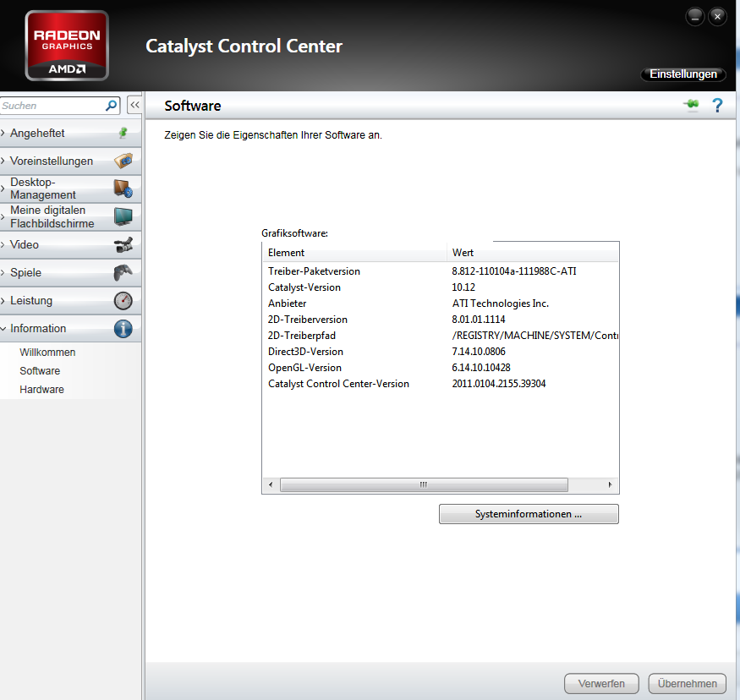The image size is (740, 700).
Task: Expand the Voreinstellungen section
Action: click(x=70, y=161)
